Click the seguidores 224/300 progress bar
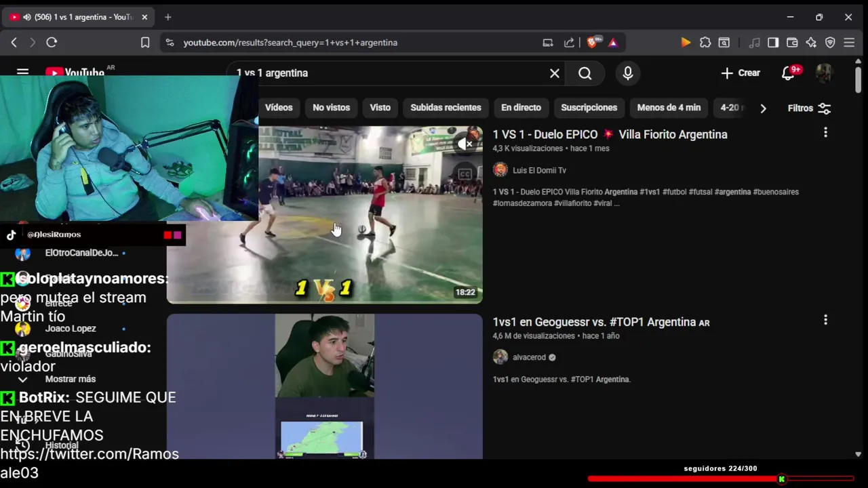The image size is (868, 488). click(720, 479)
